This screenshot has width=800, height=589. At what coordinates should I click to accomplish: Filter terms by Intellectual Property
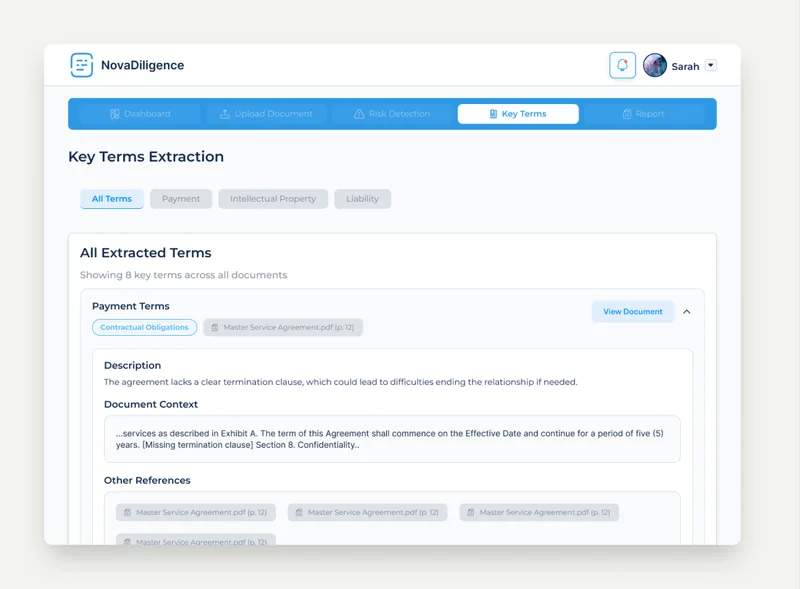pos(273,199)
